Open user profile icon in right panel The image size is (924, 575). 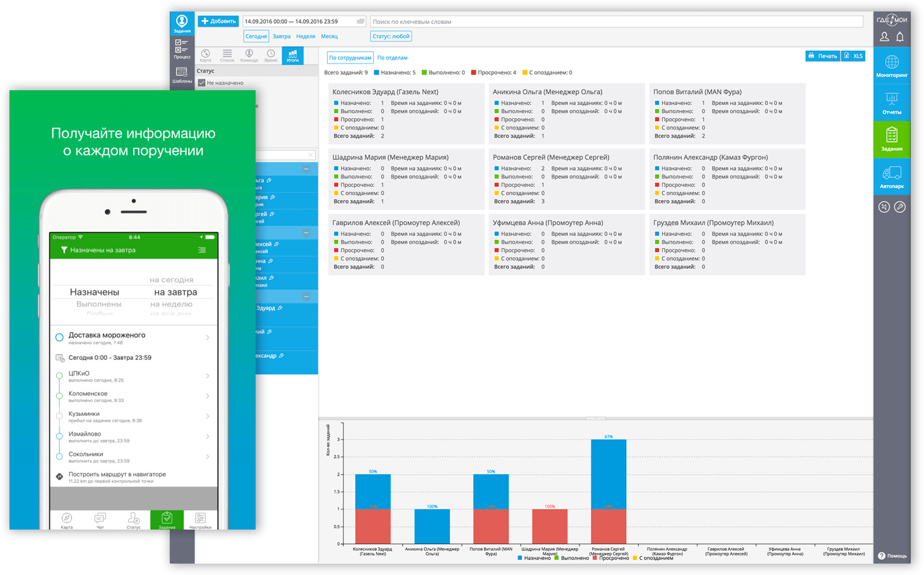tap(884, 37)
